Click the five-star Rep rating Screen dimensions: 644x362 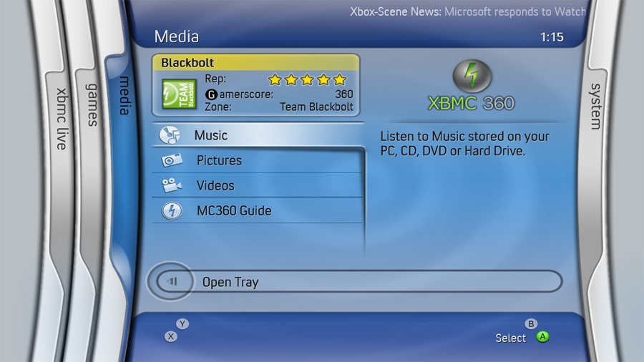(307, 79)
